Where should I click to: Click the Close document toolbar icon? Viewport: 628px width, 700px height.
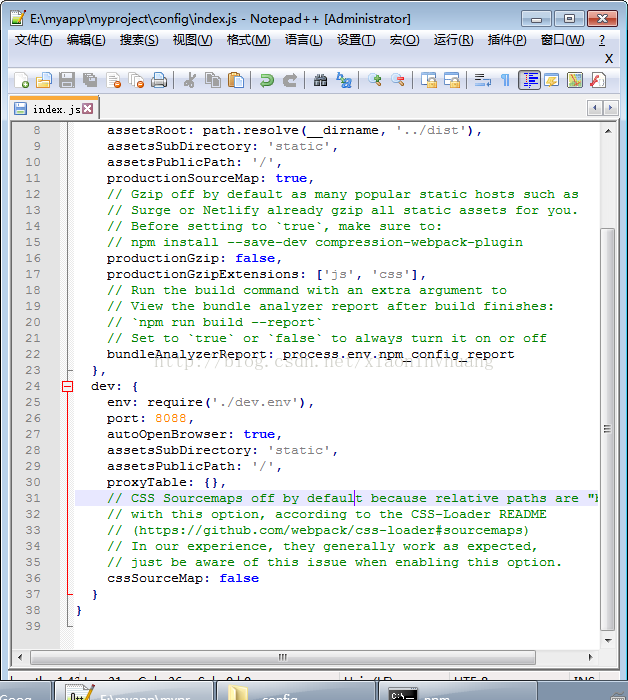click(x=113, y=80)
